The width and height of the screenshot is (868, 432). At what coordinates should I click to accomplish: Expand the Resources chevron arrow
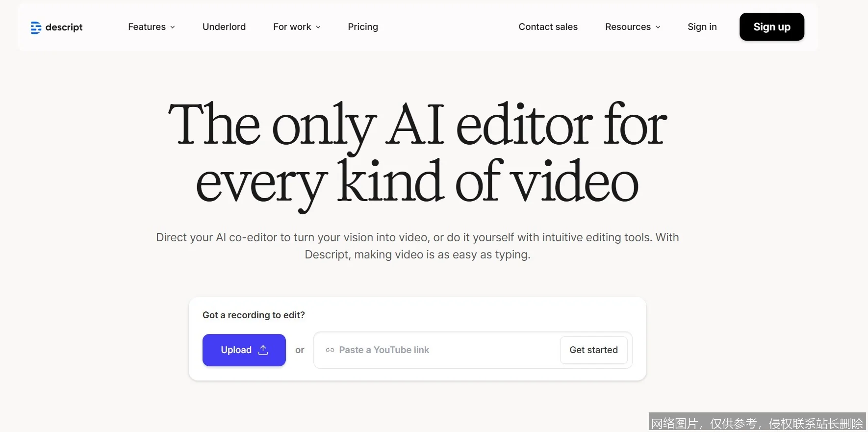(658, 27)
